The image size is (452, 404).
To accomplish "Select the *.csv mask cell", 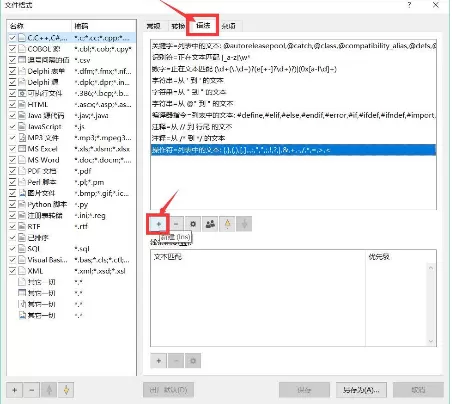I will pos(82,60).
